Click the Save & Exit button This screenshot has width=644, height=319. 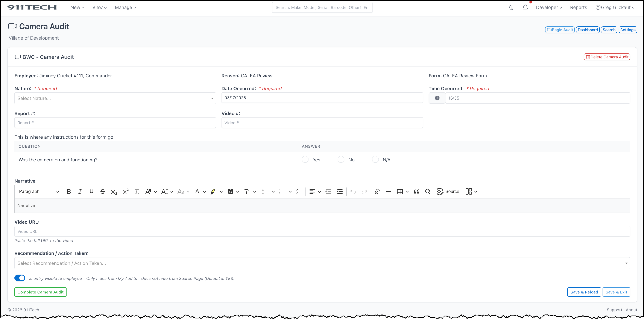(616, 292)
